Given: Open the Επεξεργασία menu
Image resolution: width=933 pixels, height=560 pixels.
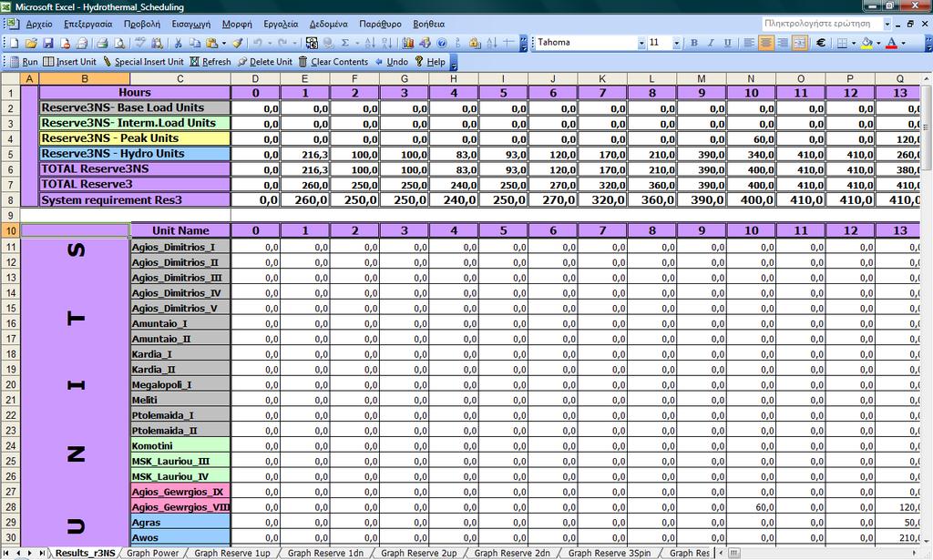Looking at the screenshot, I should [x=88, y=24].
